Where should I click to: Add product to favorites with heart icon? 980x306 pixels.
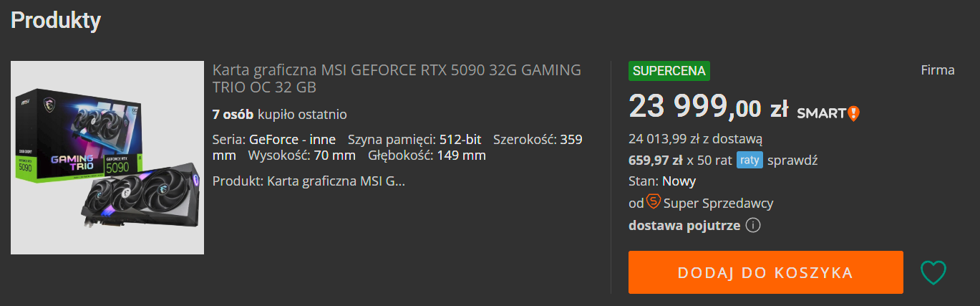(x=933, y=272)
